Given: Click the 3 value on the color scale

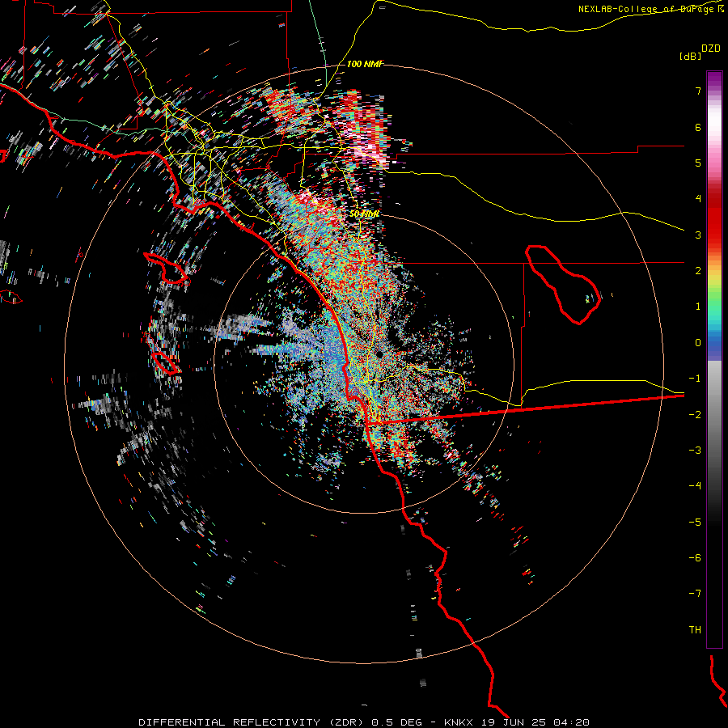Looking at the screenshot, I should tap(698, 235).
